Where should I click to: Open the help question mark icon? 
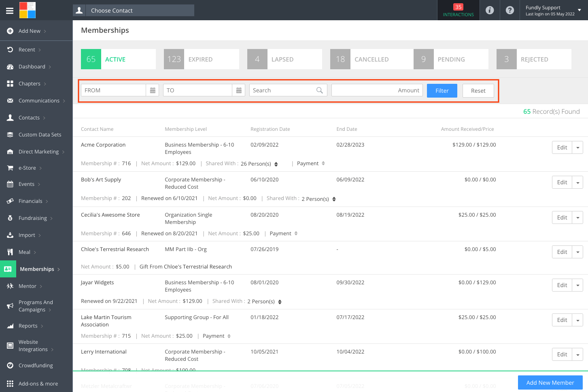[x=510, y=10]
